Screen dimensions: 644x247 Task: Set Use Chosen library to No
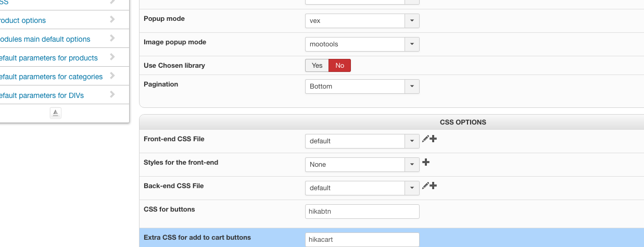pos(339,66)
